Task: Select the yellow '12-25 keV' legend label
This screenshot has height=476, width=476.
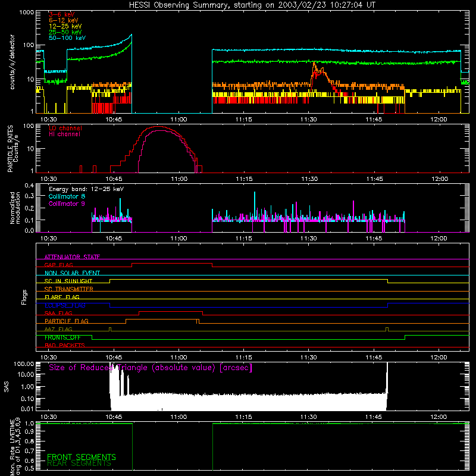Action: (65, 26)
